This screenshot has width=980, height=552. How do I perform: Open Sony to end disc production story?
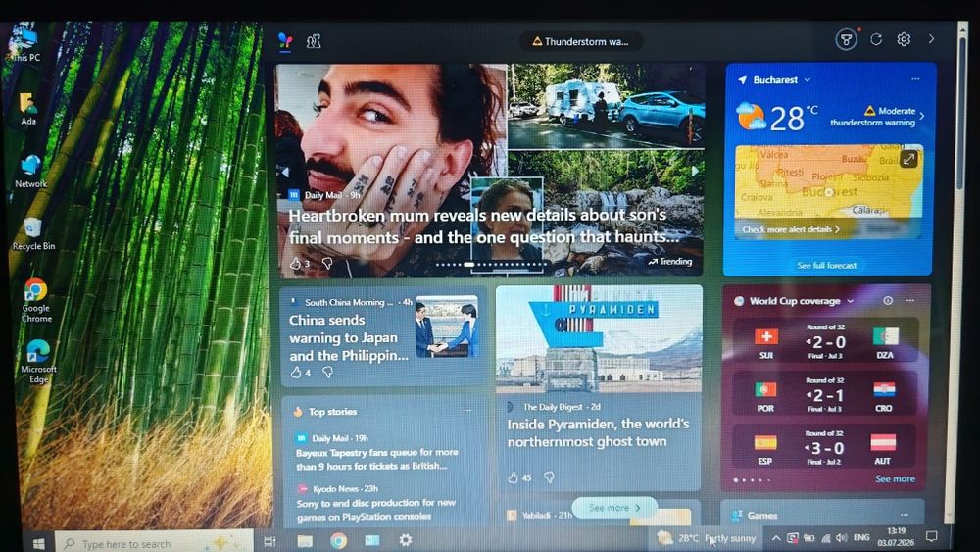click(375, 510)
